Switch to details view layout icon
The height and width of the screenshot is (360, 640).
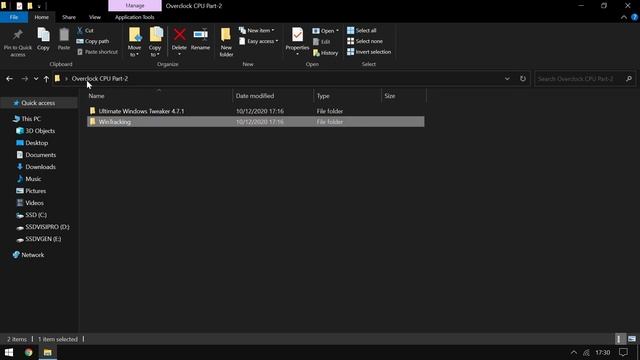point(619,339)
